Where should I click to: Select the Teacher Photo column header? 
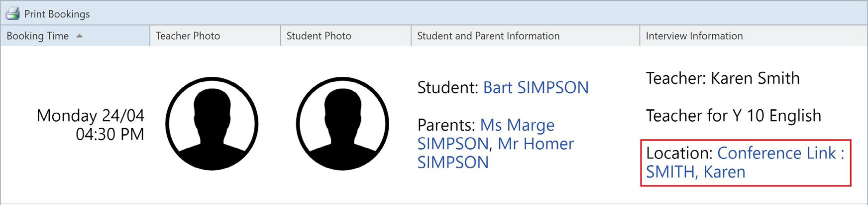pos(215,36)
